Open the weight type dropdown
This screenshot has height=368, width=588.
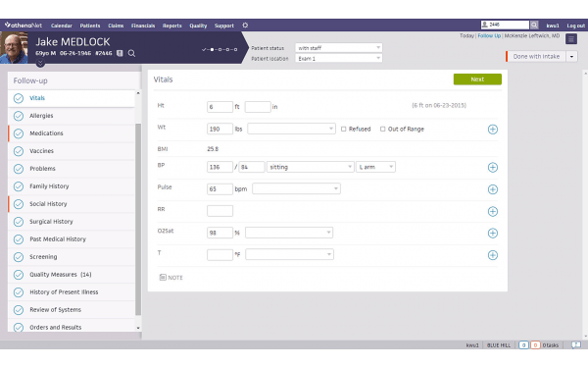click(x=291, y=129)
